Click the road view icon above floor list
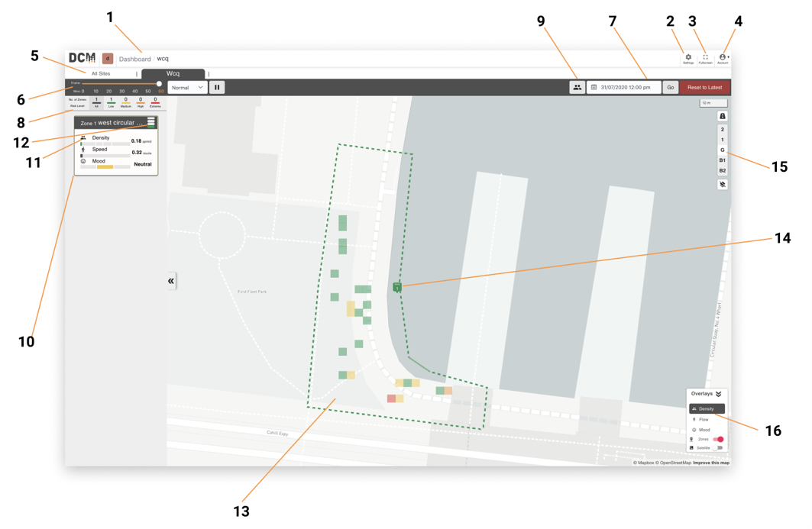Viewport: 812px width, 529px height. (723, 116)
